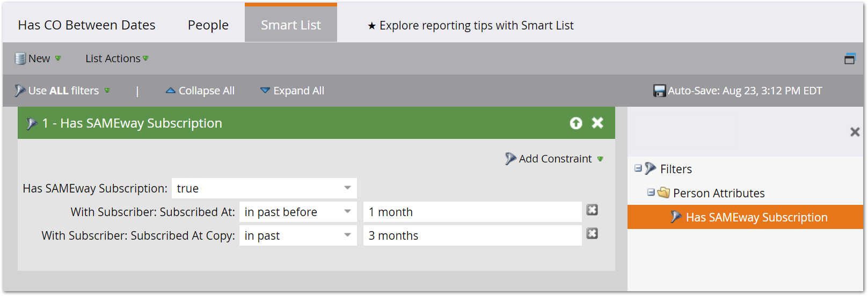
Task: Click the New database icon
Action: pyautogui.click(x=20, y=58)
